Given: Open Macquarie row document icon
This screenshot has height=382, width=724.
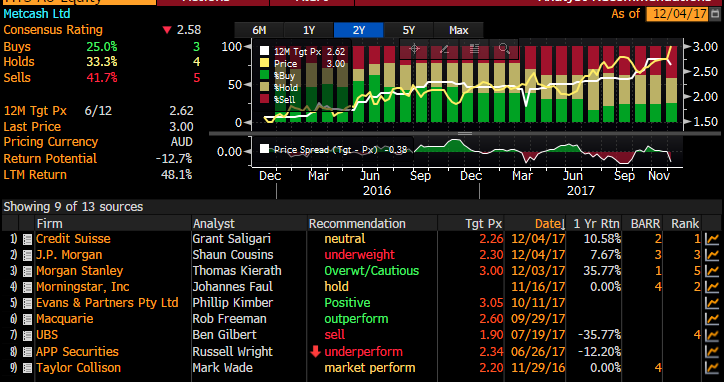Looking at the screenshot, I should (x=27, y=319).
